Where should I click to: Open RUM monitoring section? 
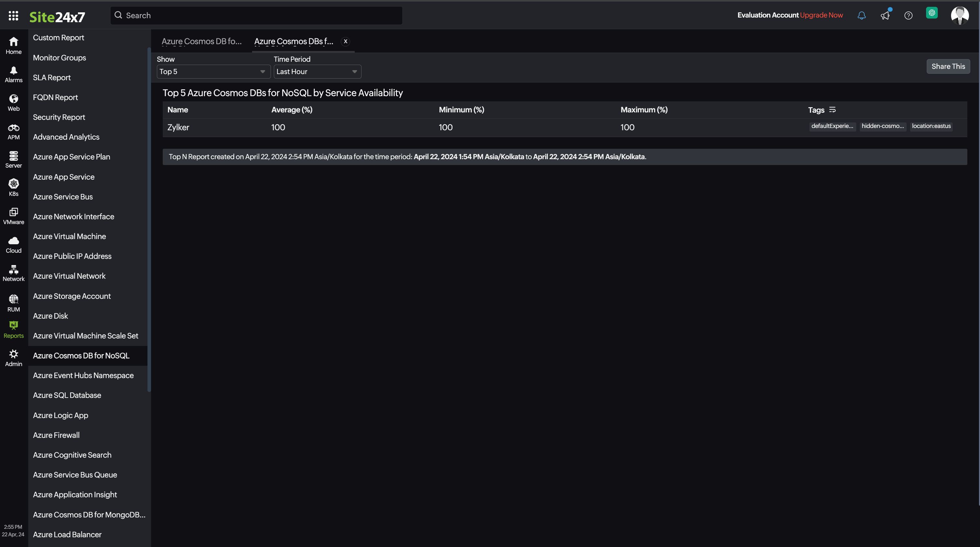pyautogui.click(x=13, y=303)
